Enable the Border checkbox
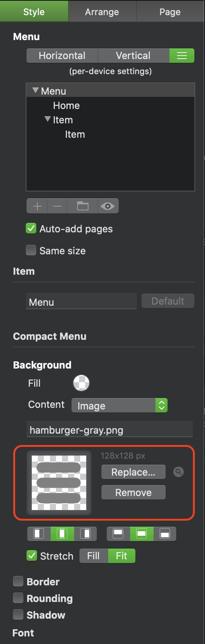 click(18, 581)
